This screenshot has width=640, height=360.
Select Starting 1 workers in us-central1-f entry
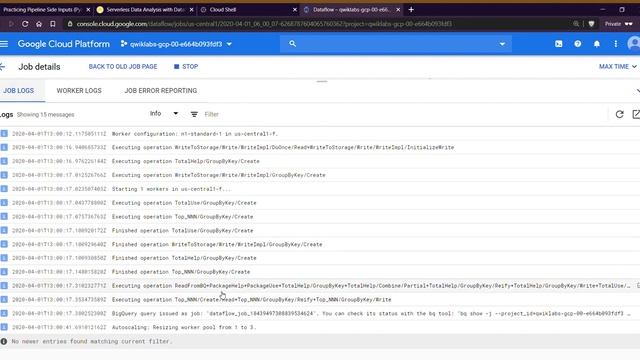coord(320,189)
